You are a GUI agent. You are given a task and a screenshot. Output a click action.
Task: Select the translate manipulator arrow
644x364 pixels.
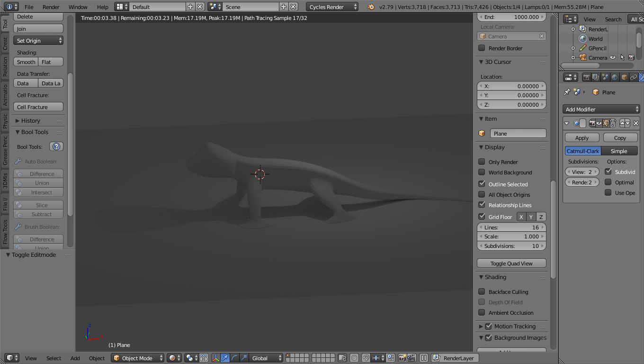pos(225,358)
